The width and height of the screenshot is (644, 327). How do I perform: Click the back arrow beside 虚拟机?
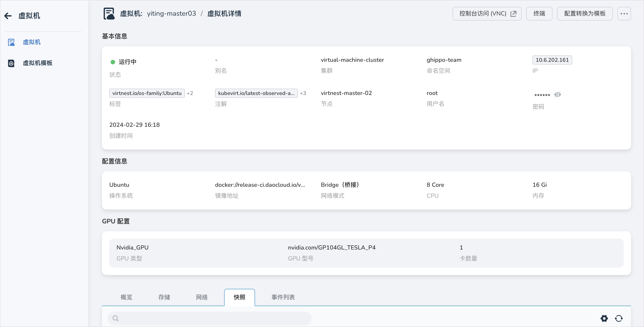point(8,16)
